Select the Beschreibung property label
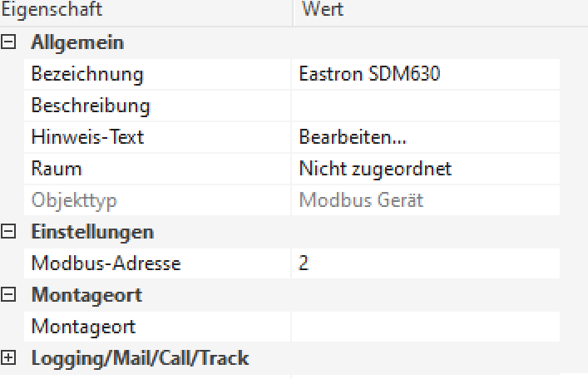 [x=91, y=106]
